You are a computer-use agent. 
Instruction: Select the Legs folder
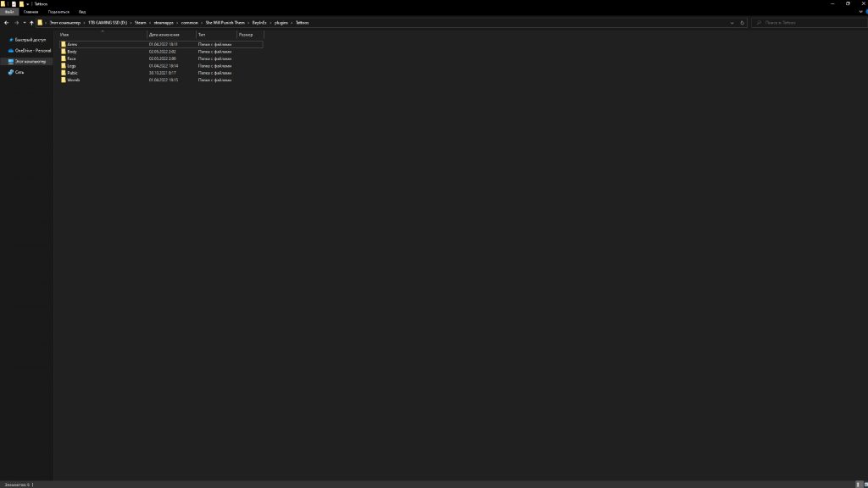pos(72,65)
